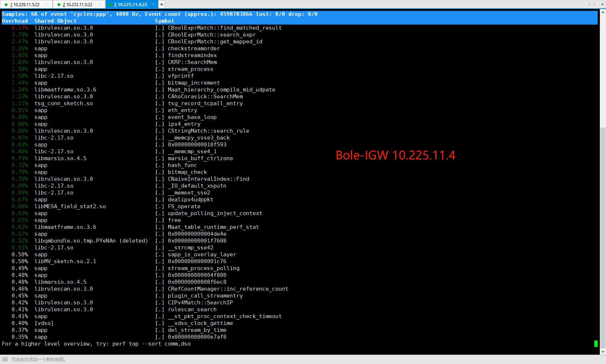
Task: Click the __vdso_clock_gettime symbol row
Action: tap(200, 323)
